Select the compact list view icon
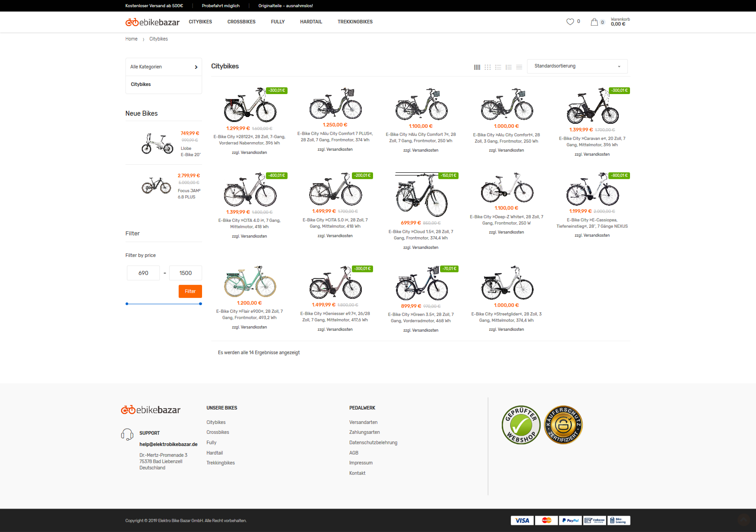This screenshot has height=532, width=756. pos(498,67)
